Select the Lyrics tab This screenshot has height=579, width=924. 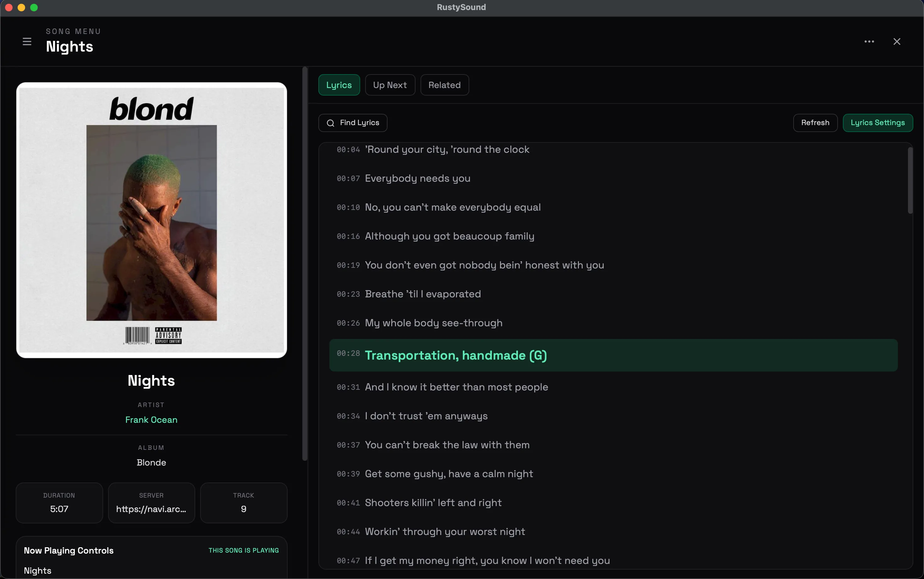click(338, 85)
